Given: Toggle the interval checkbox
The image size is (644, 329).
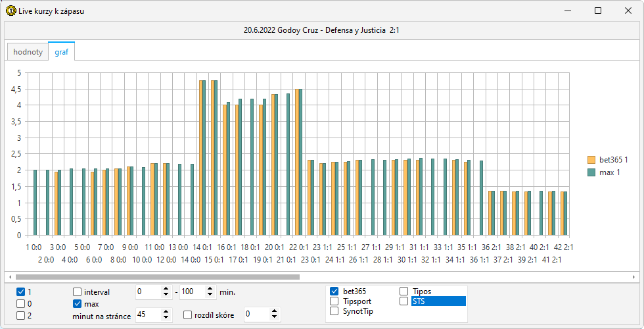Looking at the screenshot, I should 78,291.
